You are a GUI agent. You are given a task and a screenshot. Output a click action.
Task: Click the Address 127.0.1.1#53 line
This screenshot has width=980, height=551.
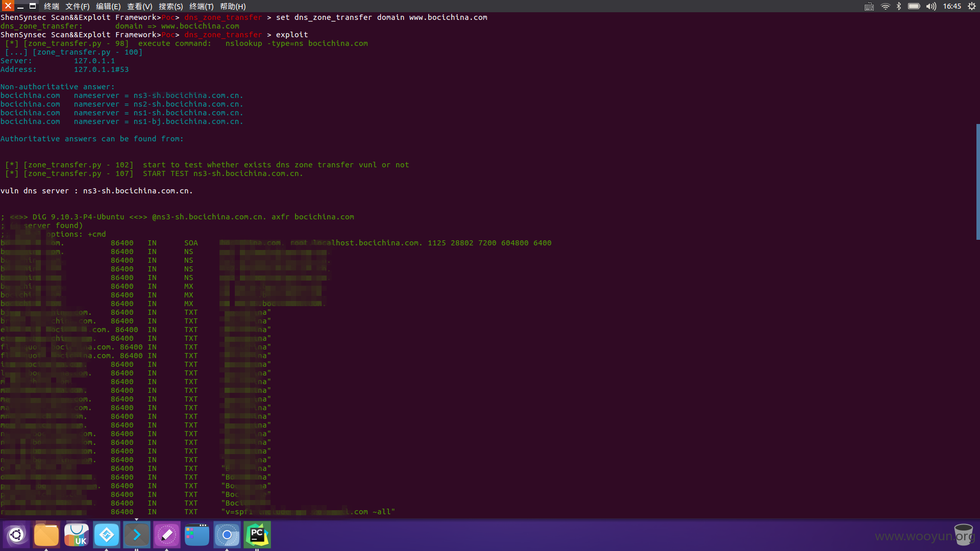65,69
